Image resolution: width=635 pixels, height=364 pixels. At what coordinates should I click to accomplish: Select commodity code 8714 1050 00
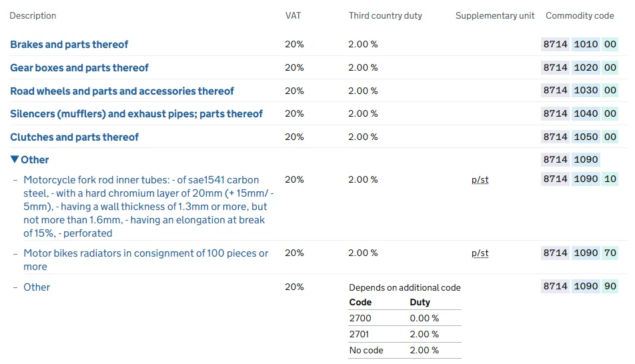(580, 137)
